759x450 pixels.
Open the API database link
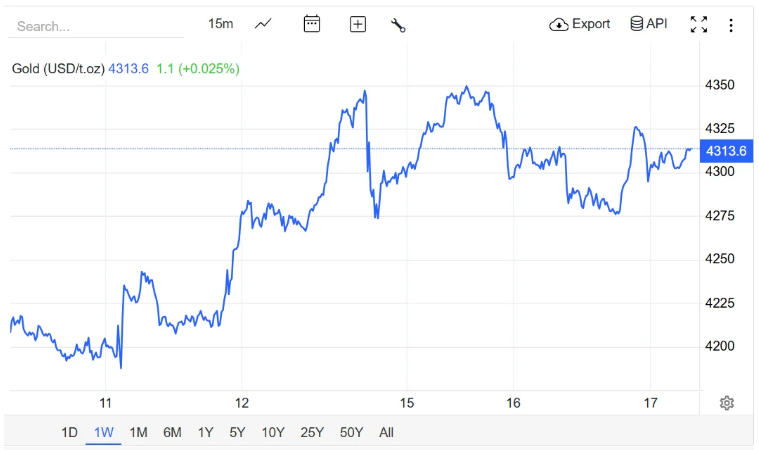[x=648, y=24]
